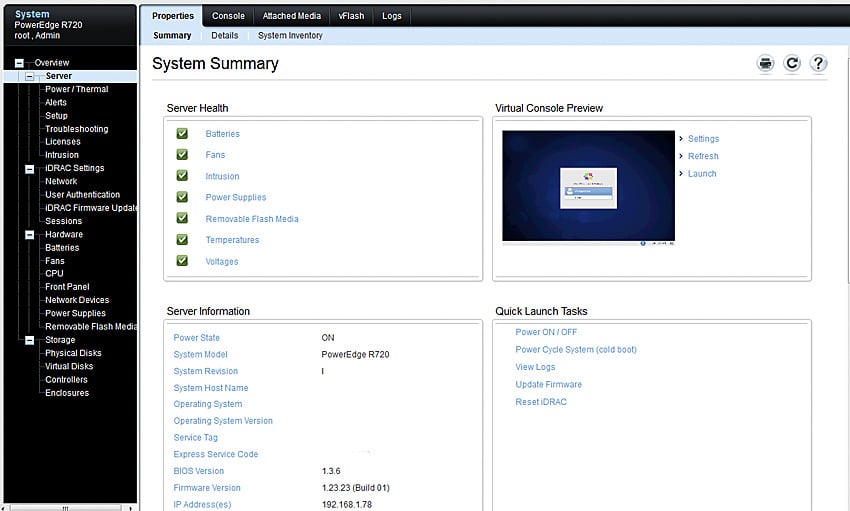Screen dimensions: 850x511
Task: Click the sidebar horizontal scrollbar
Action: [66, 508]
